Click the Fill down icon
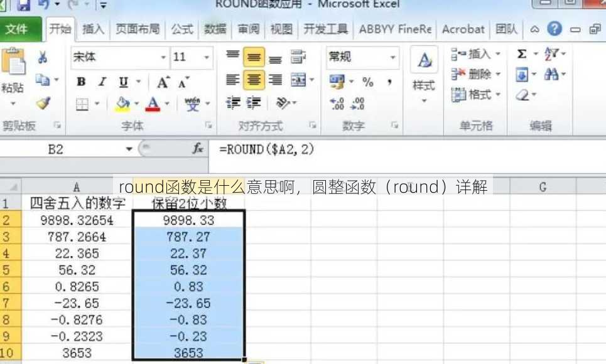The height and width of the screenshot is (364, 606). (x=521, y=74)
